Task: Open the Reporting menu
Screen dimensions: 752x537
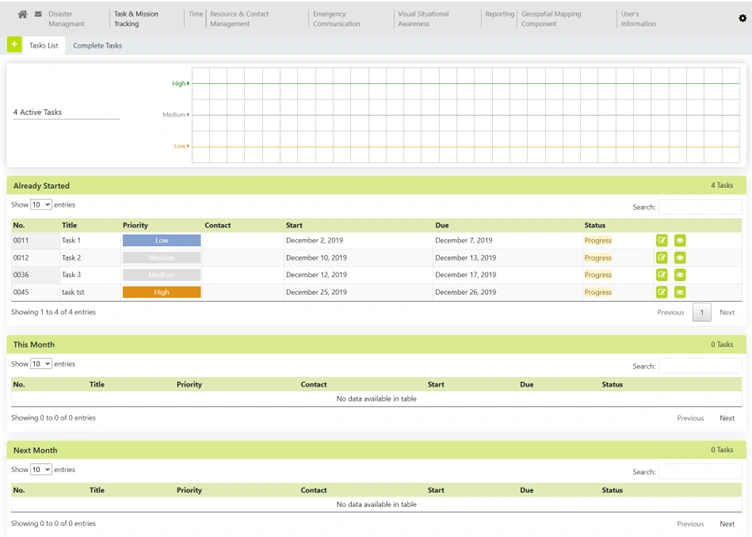Action: [499, 14]
